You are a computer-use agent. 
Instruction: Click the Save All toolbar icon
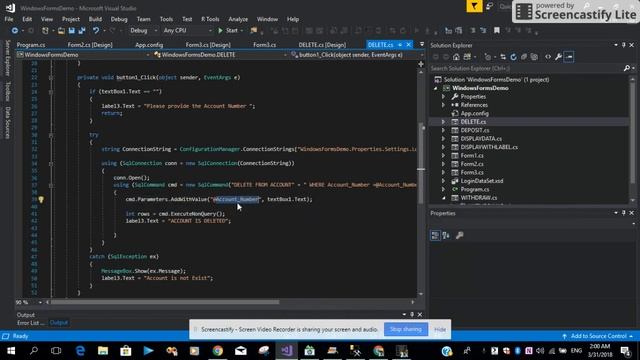click(x=82, y=31)
